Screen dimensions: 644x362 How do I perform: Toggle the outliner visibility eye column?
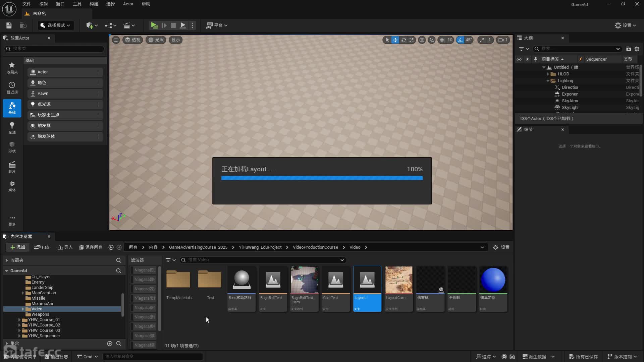(x=519, y=59)
